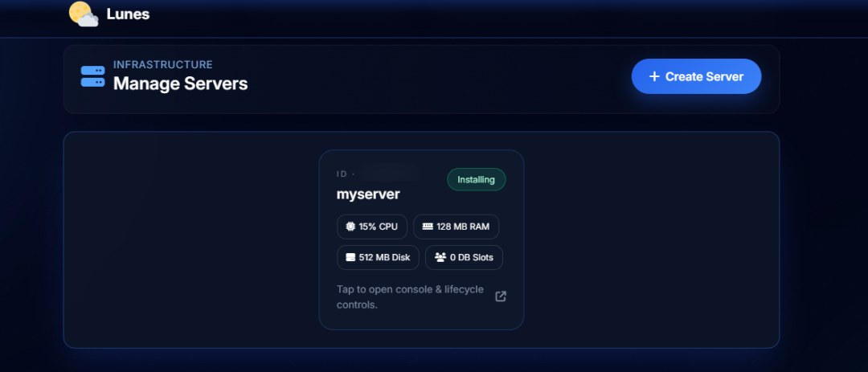Image resolution: width=868 pixels, height=372 pixels.
Task: Click the CPU chip icon
Action: [350, 227]
